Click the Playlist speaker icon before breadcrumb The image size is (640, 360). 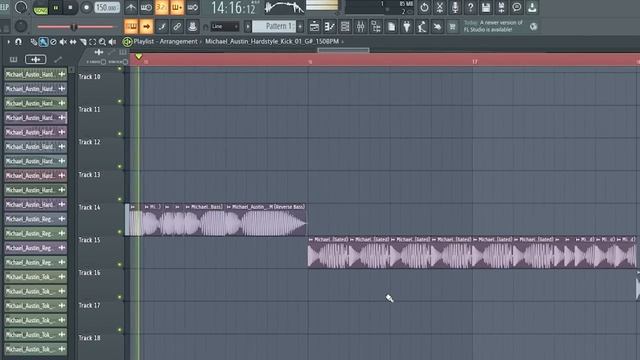(127, 41)
